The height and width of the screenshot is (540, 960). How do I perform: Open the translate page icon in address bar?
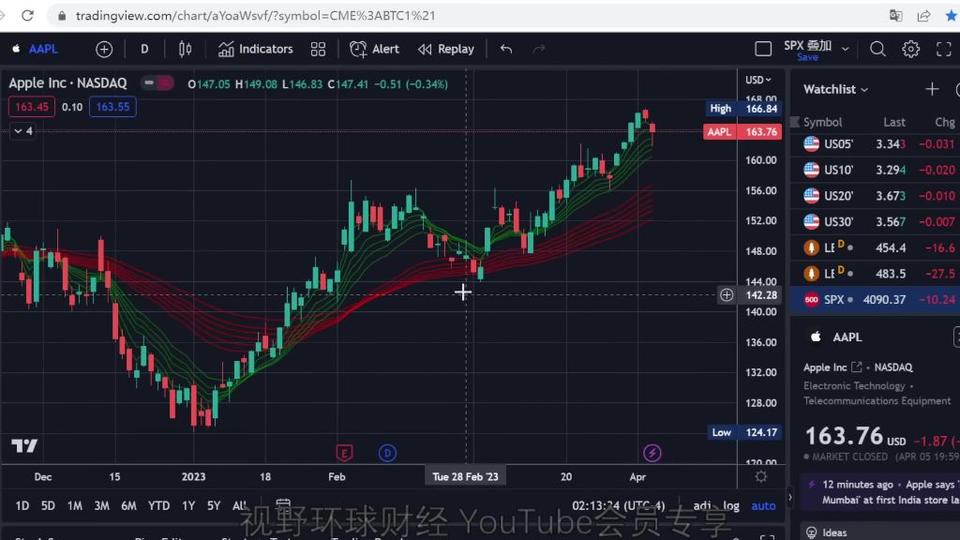pos(896,15)
